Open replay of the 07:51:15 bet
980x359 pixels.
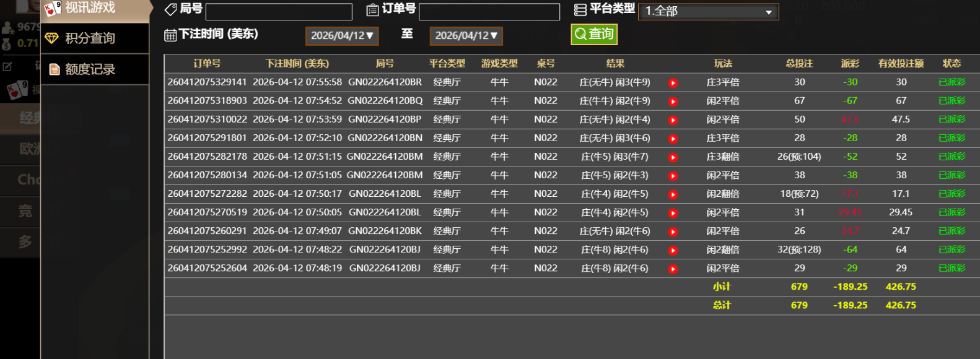[x=673, y=157]
